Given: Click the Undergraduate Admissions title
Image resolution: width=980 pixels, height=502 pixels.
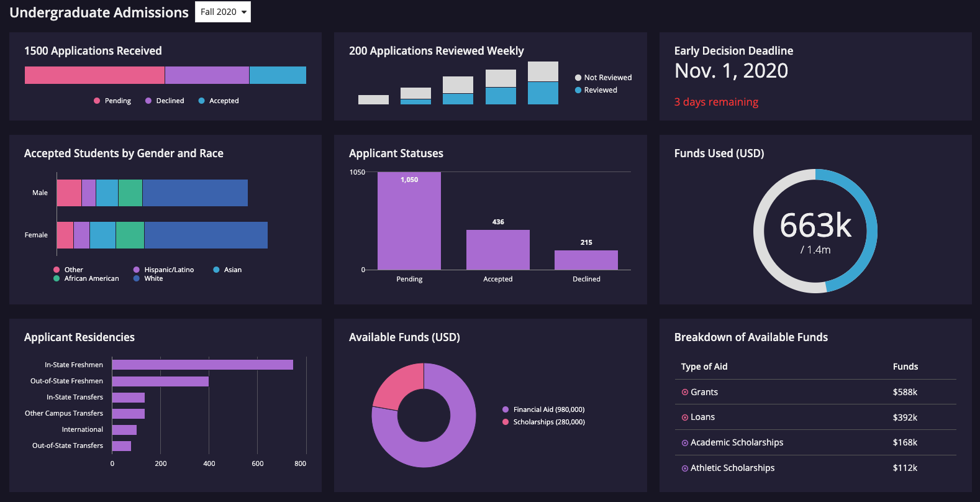Looking at the screenshot, I should pyautogui.click(x=99, y=12).
